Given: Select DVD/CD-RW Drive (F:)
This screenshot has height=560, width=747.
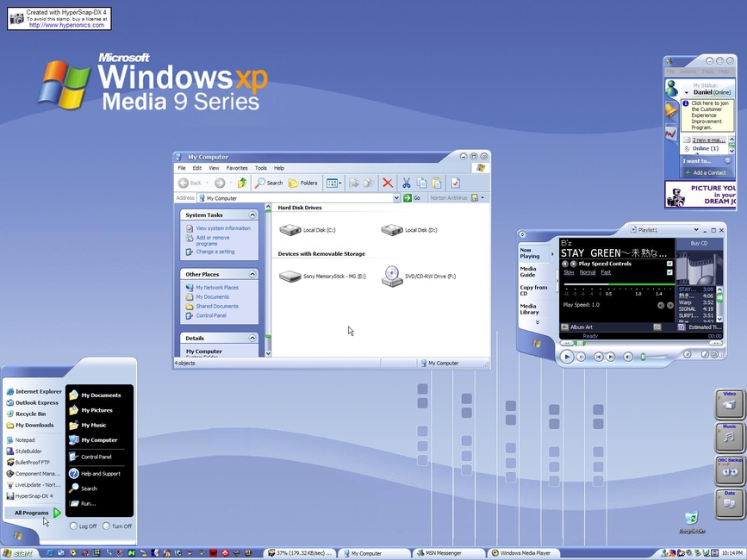Looking at the screenshot, I should coord(419,277).
